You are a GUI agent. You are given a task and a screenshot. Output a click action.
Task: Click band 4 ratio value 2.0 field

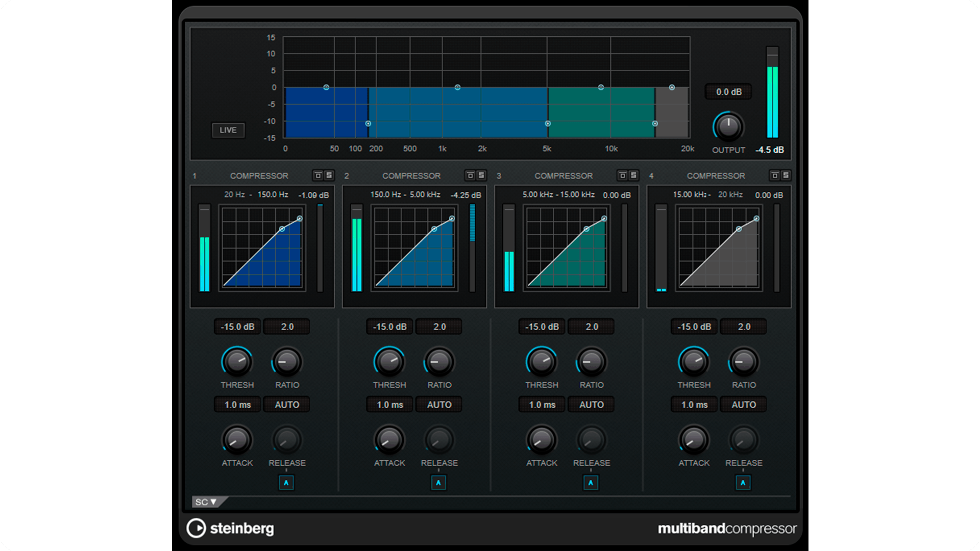click(744, 327)
